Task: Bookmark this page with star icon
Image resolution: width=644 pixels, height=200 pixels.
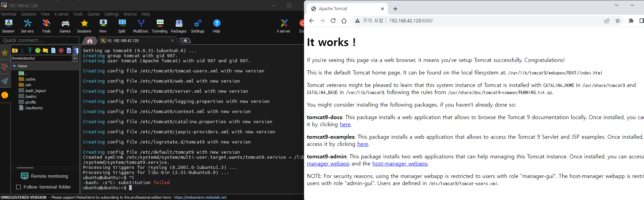Action: tap(618, 21)
